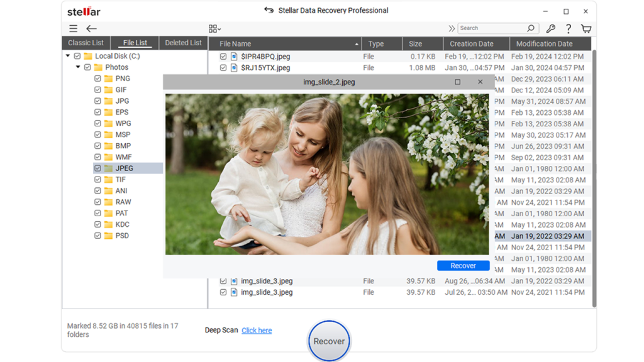Open the shopping cart icon
Image resolution: width=644 pixels, height=362 pixels.
click(586, 28)
